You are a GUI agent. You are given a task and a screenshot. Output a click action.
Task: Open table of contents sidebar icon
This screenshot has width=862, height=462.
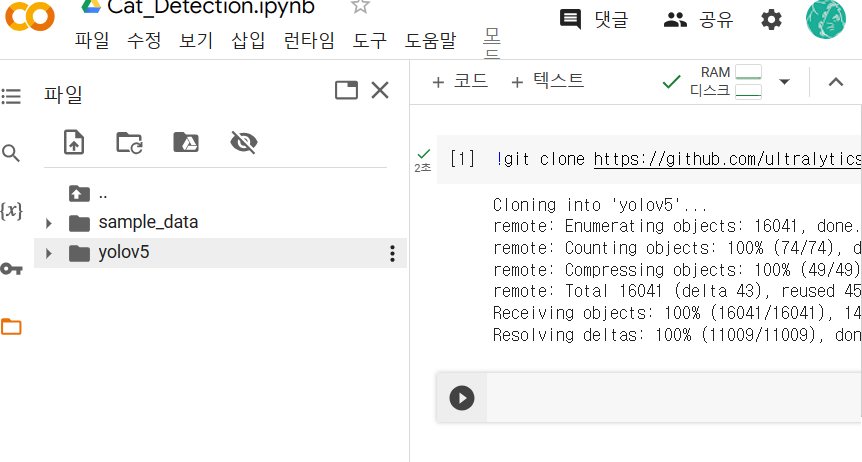(11, 96)
